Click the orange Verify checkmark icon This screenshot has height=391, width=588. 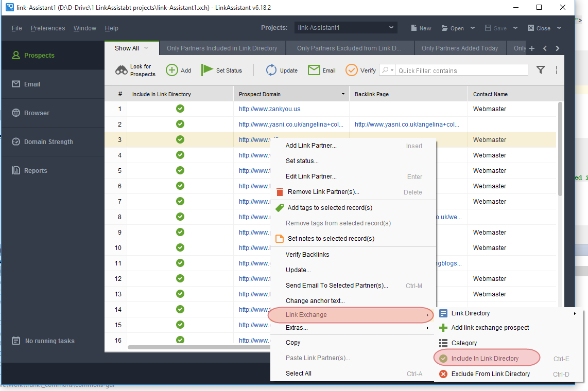[351, 70]
